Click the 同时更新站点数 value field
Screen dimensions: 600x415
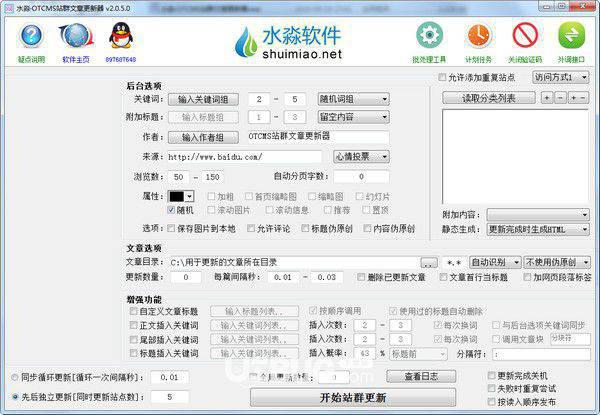[170, 397]
